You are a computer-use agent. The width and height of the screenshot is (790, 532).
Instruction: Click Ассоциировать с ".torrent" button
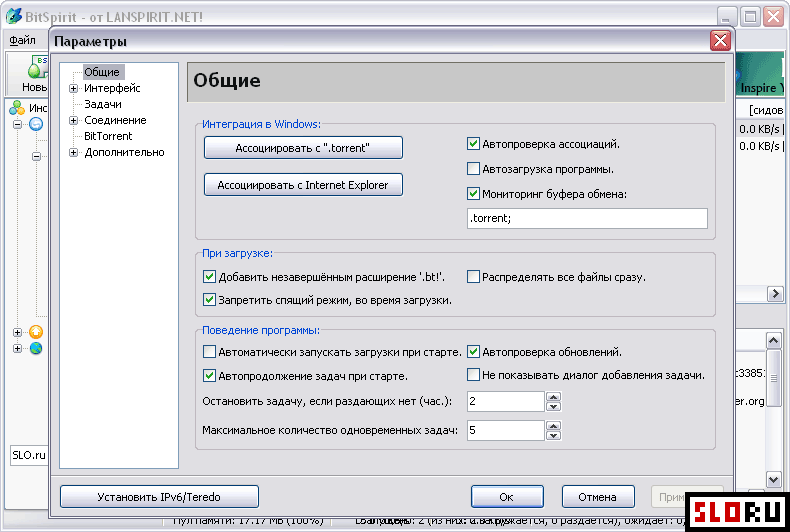[303, 148]
